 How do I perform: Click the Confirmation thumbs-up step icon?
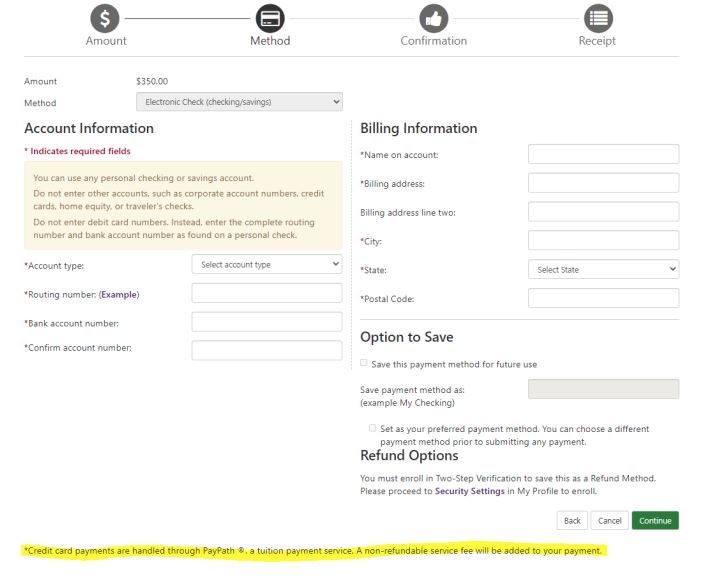tap(434, 19)
